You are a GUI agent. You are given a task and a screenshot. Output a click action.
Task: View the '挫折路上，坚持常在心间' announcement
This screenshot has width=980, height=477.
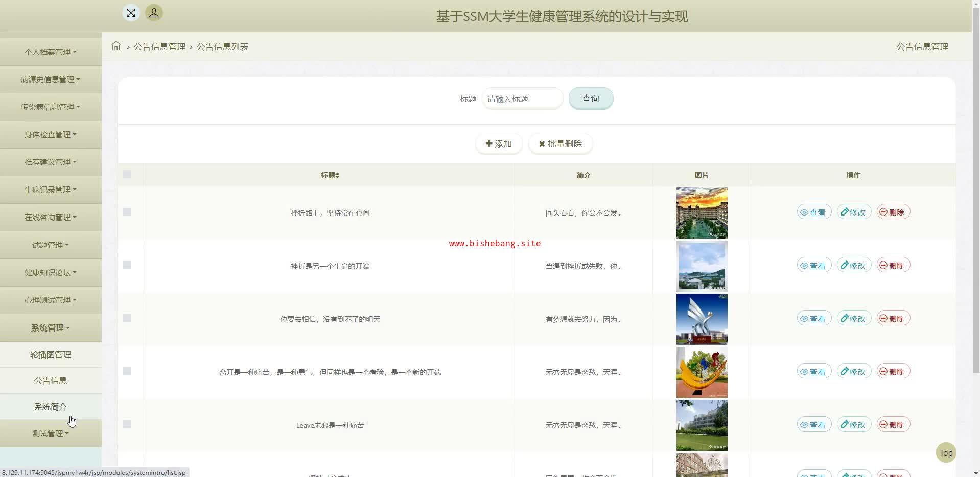[x=814, y=212]
